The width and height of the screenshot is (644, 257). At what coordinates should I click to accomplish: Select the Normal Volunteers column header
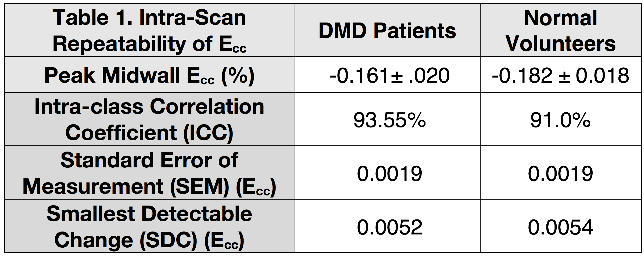560,31
